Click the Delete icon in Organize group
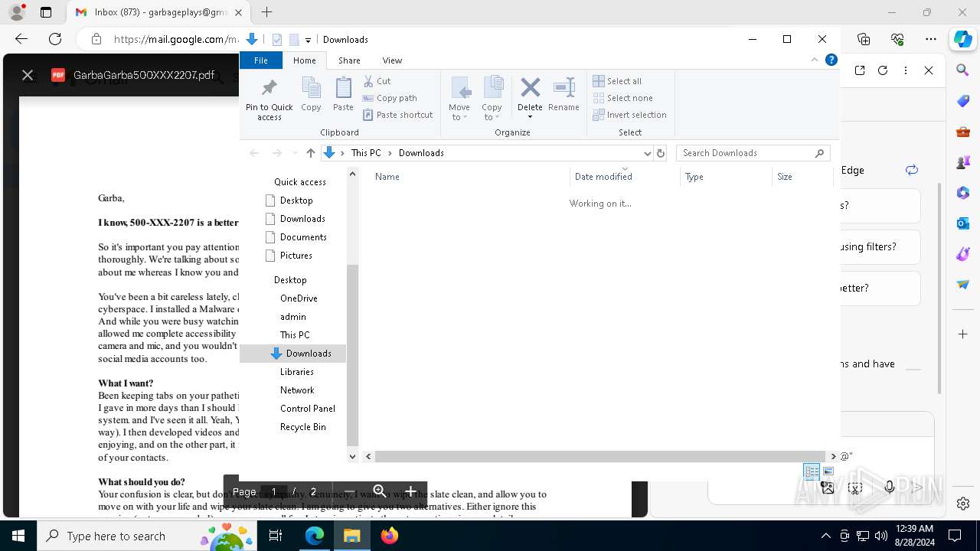Image resolution: width=980 pixels, height=551 pixels. 530,87
